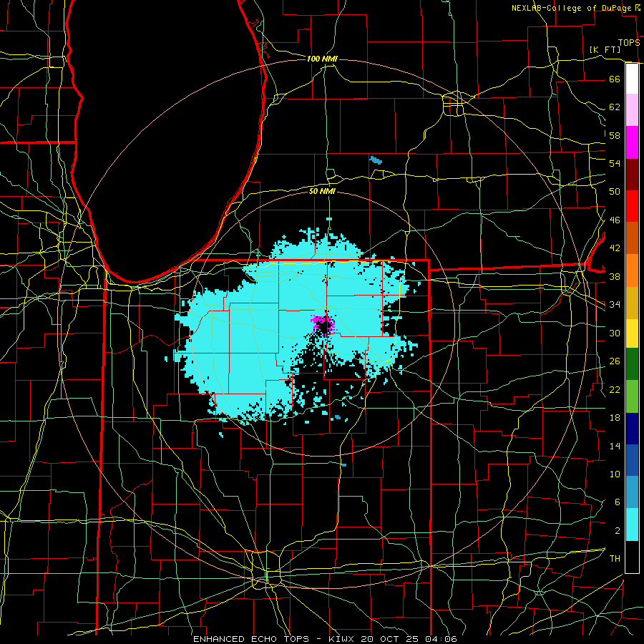Click the 100 NMI range ring label
The width and height of the screenshot is (644, 644).
coord(322,59)
